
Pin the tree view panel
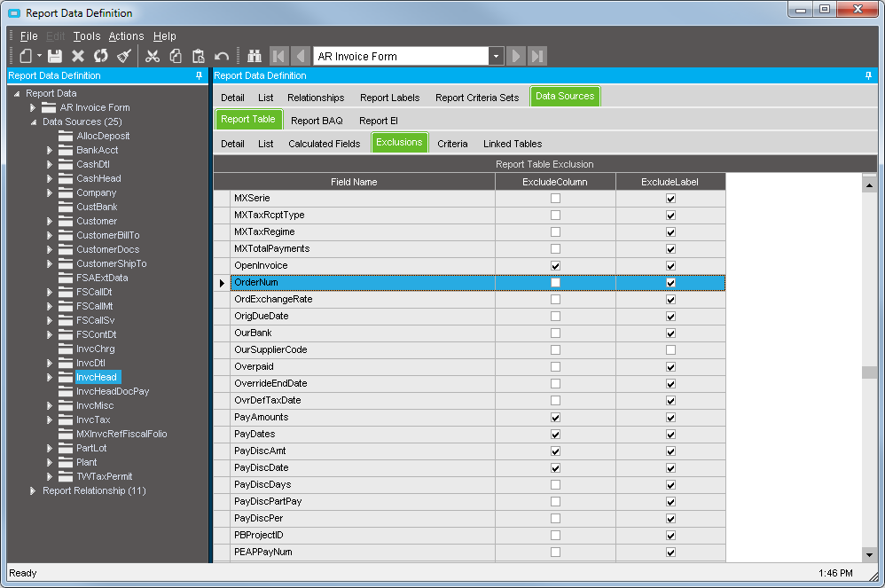199,75
